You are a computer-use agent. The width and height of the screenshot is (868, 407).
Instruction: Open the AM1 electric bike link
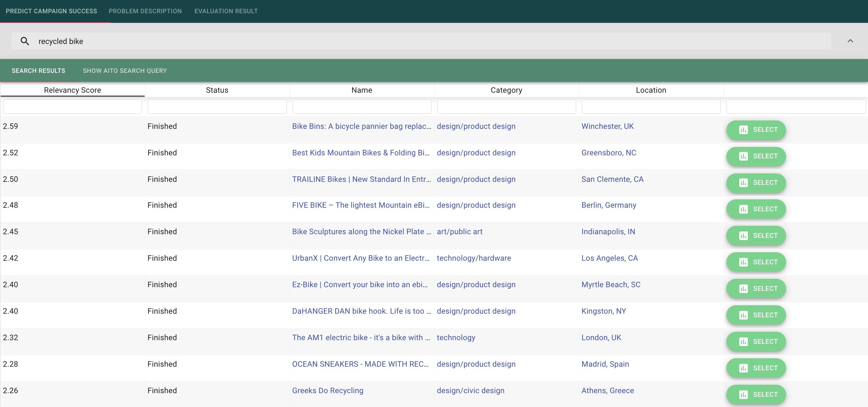[361, 338]
